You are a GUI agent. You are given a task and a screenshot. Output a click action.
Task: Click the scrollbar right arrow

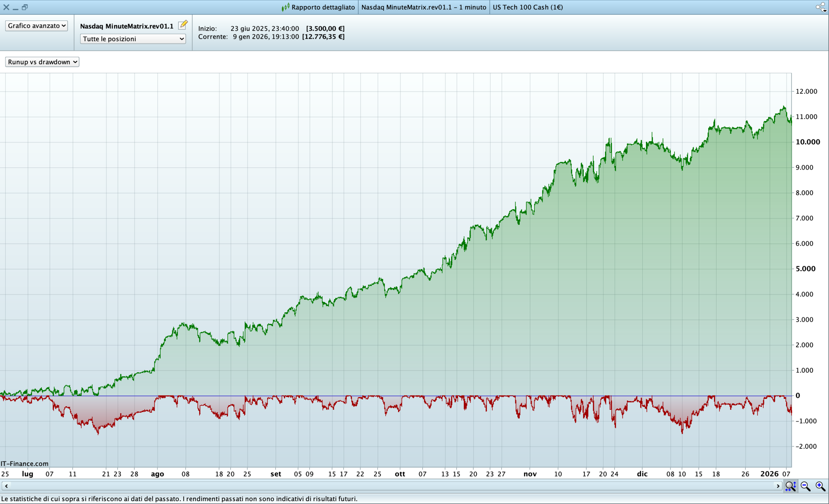click(778, 486)
